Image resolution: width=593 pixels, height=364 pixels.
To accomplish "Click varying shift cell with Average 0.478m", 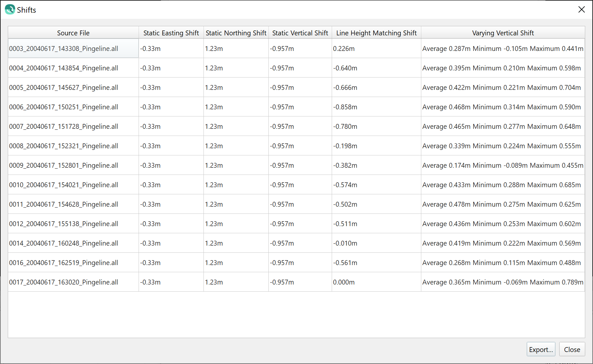I will pos(501,204).
